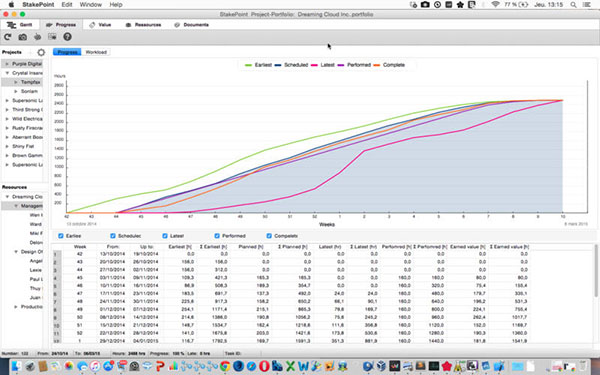Click the Week column header

click(80, 246)
